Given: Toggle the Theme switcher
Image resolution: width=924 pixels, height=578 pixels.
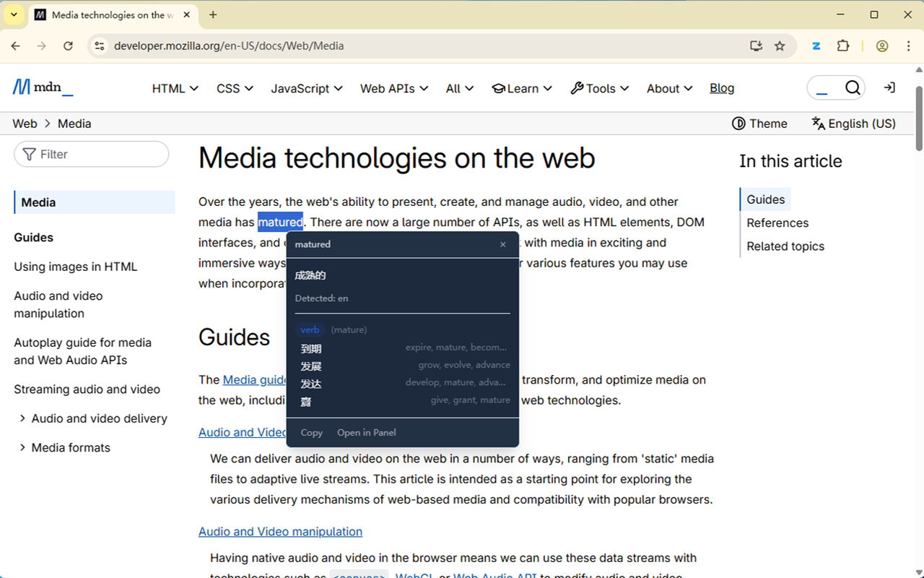Looking at the screenshot, I should click(759, 124).
